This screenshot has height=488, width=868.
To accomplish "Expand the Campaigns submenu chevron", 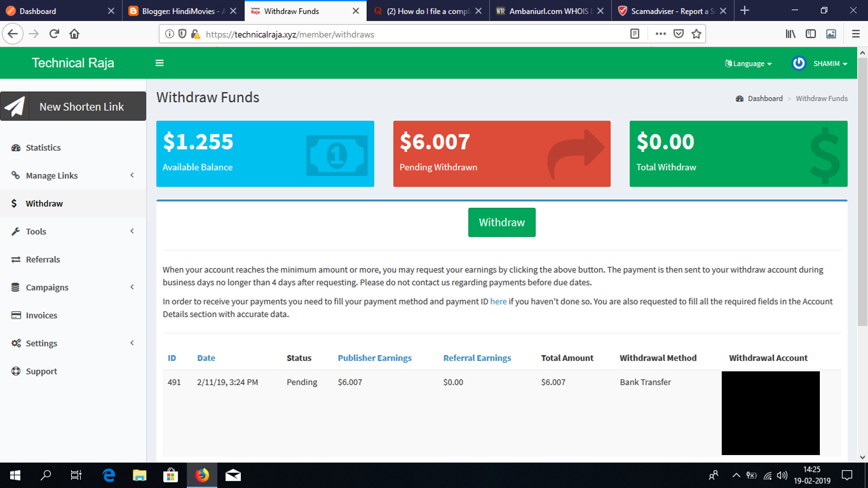I will (x=132, y=287).
